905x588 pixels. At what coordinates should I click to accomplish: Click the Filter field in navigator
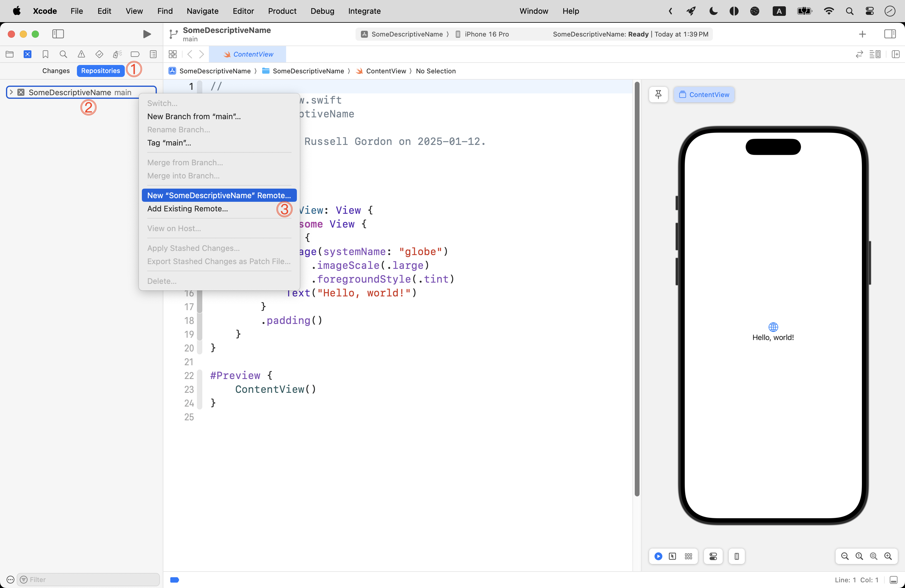[x=89, y=579]
